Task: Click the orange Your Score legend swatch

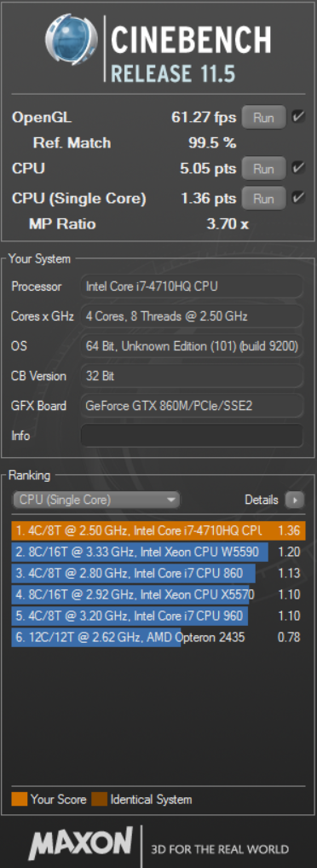Action: click(20, 799)
